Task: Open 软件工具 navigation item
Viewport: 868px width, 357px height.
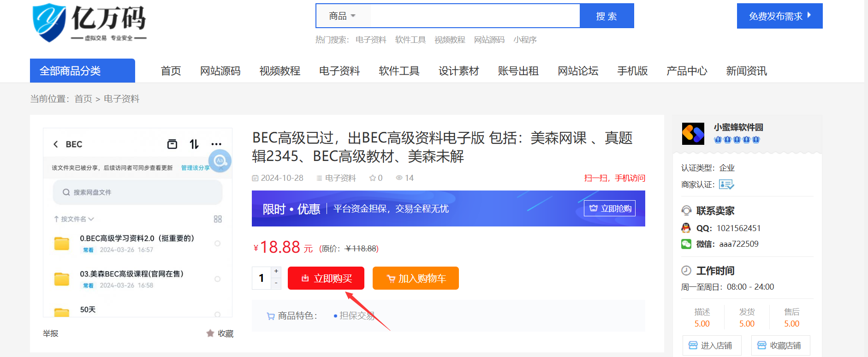Action: point(399,71)
